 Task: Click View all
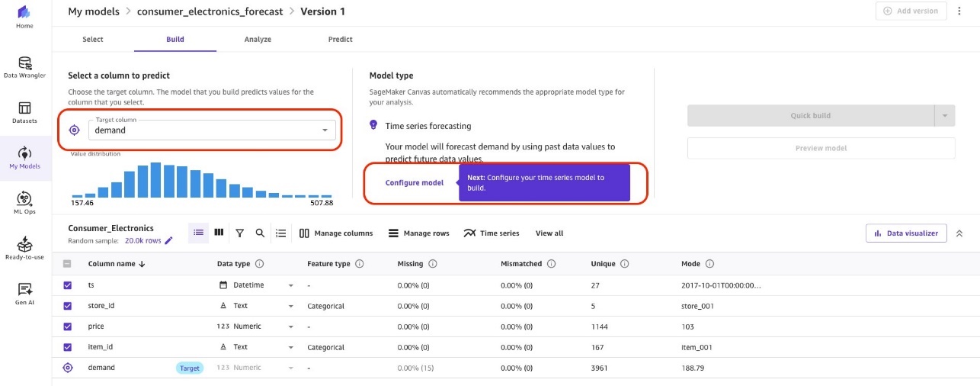coord(549,233)
